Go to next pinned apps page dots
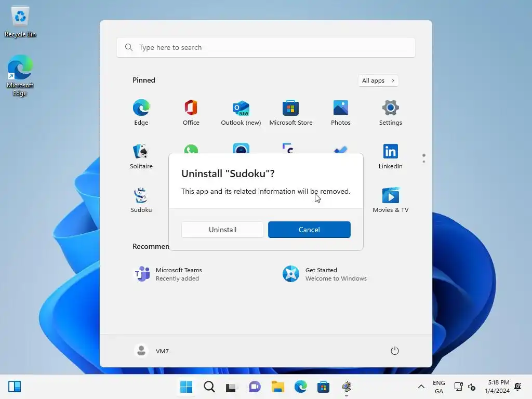The image size is (532, 399). coord(424,158)
